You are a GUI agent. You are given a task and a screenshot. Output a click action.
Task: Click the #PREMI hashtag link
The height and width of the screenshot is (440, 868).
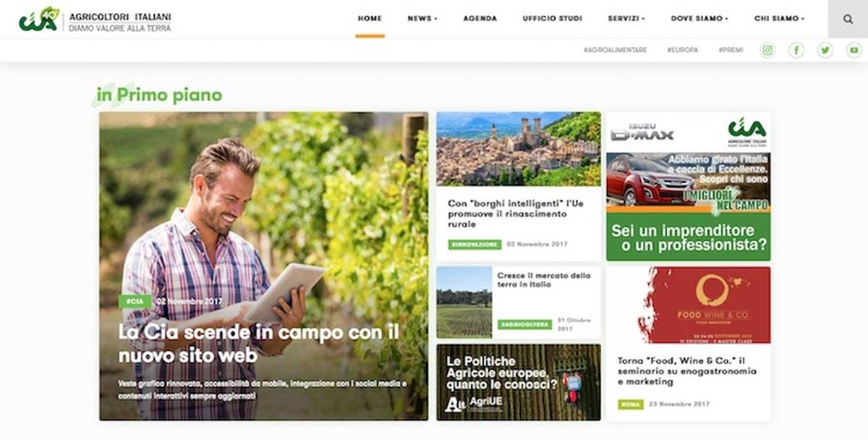click(x=731, y=50)
